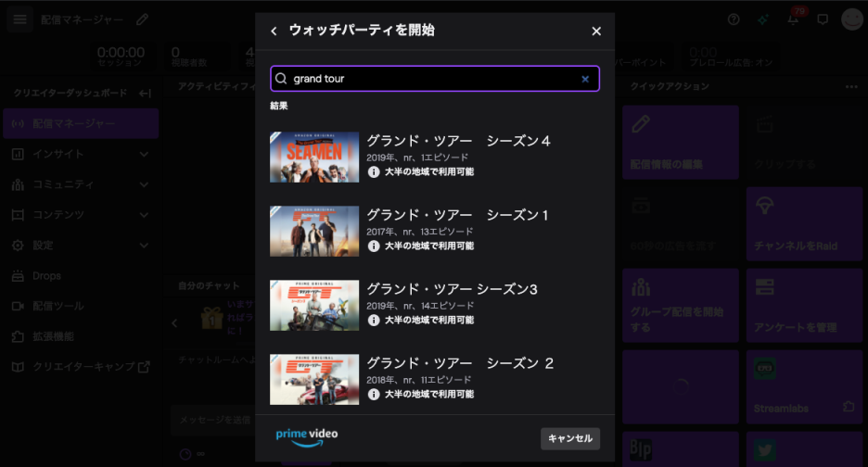
Task: Click info icon for Season 4 availability
Action: 374,172
